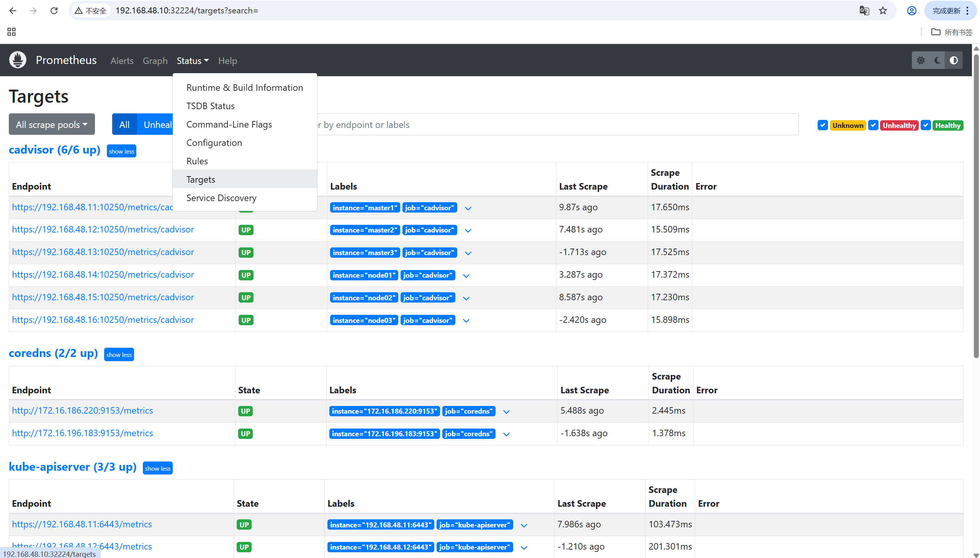
Task: Open the cadvisor (6/6 up) heading link
Action: (x=54, y=150)
